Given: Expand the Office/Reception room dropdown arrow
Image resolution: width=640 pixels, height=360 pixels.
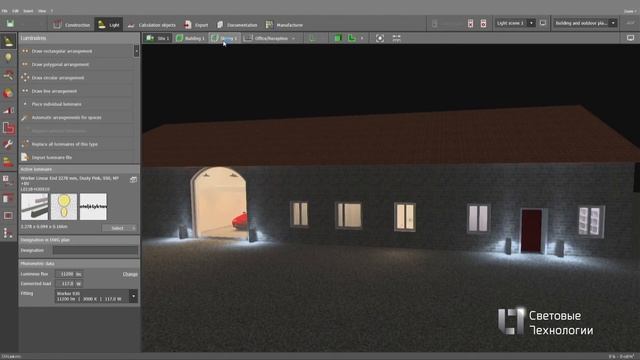Looking at the screenshot, I should click(x=293, y=38).
